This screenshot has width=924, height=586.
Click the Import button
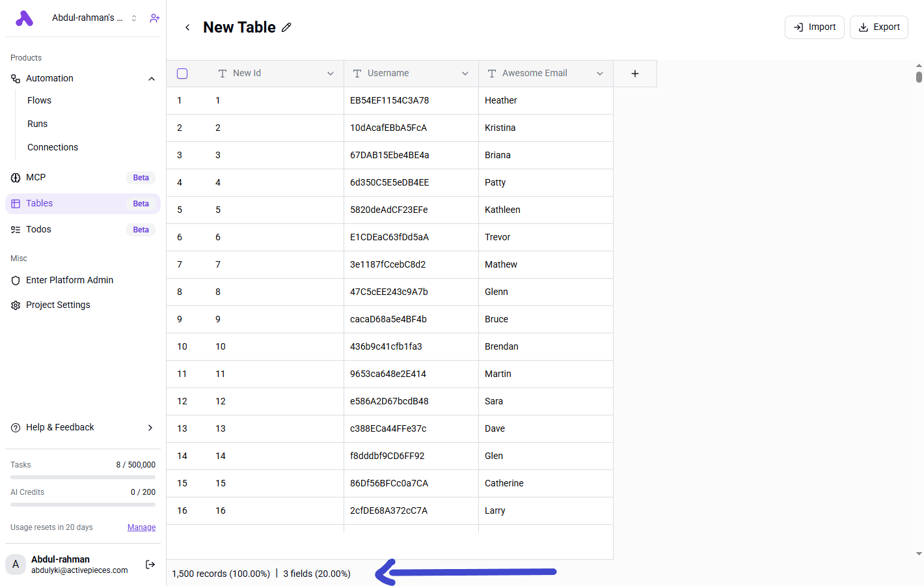(815, 27)
